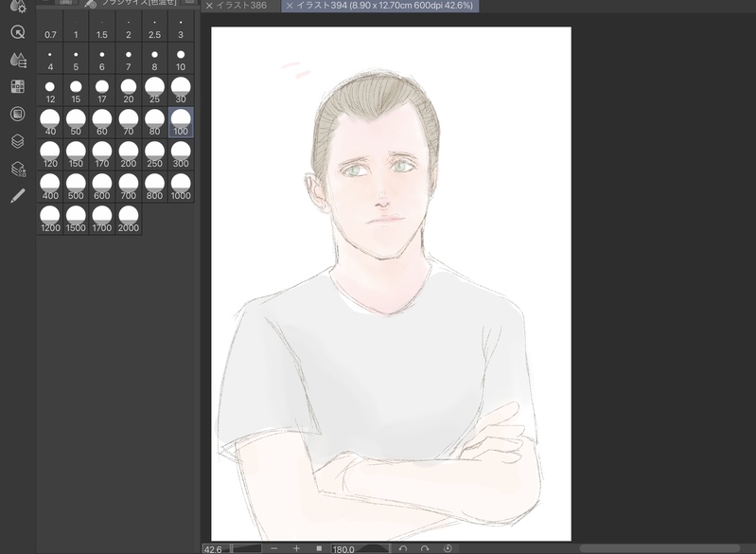Select the pen tool icon in sidebar
This screenshot has height=554, width=756.
[17, 196]
